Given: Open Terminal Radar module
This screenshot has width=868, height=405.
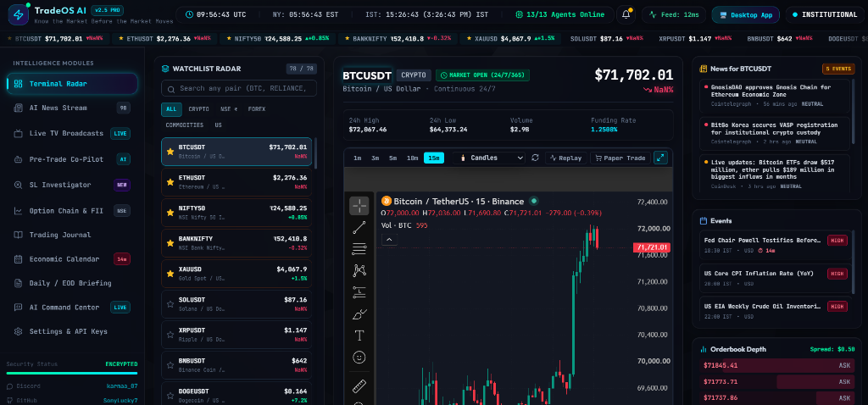Looking at the screenshot, I should pyautogui.click(x=72, y=84).
